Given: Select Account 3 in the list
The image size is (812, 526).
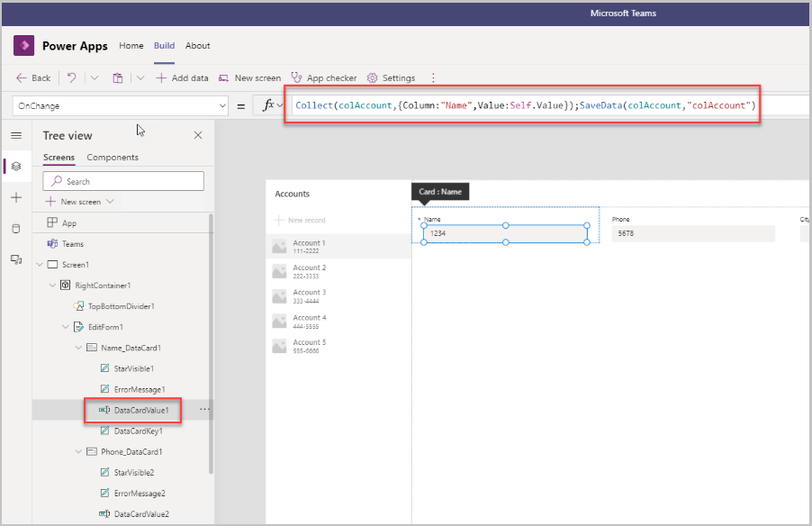Looking at the screenshot, I should (338, 296).
